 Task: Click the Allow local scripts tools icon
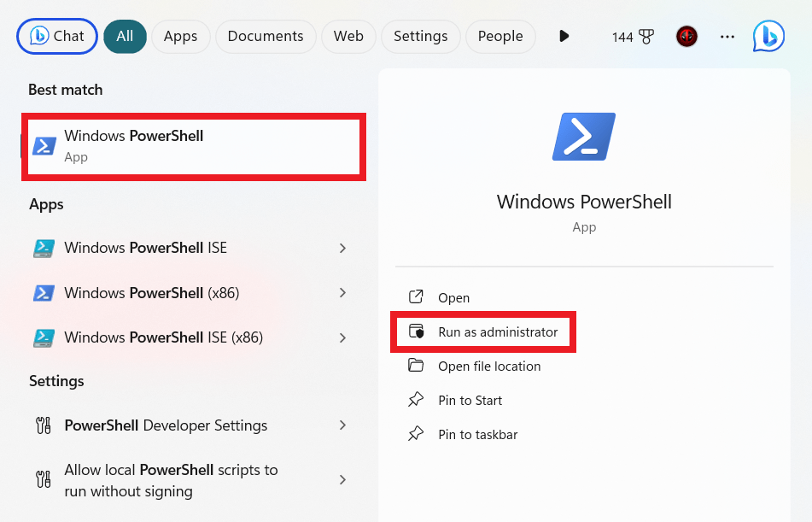tap(44, 479)
